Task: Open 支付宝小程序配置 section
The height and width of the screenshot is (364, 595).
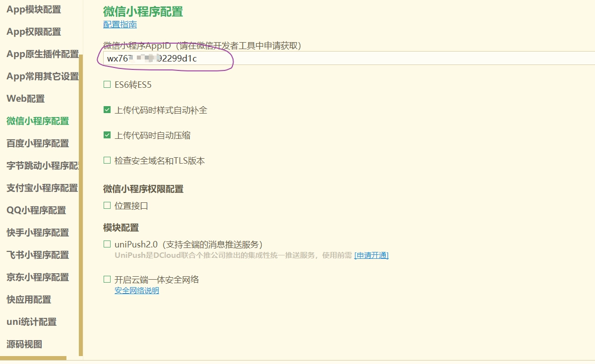Action: 42,188
